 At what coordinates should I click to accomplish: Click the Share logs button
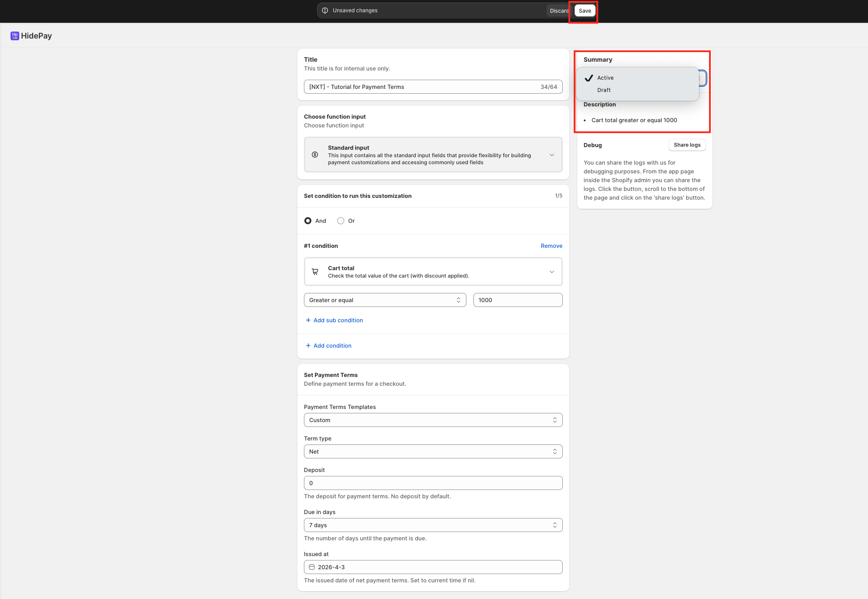pos(687,145)
